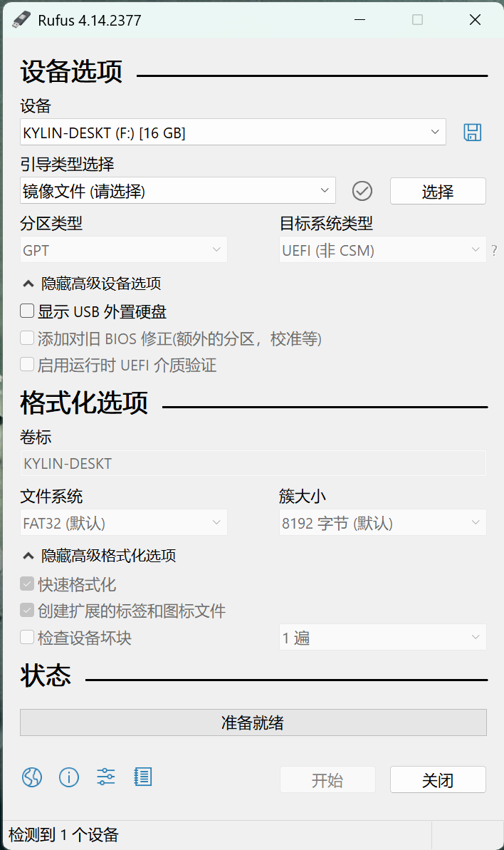
Task: Show the log document icon
Action: [x=143, y=777]
